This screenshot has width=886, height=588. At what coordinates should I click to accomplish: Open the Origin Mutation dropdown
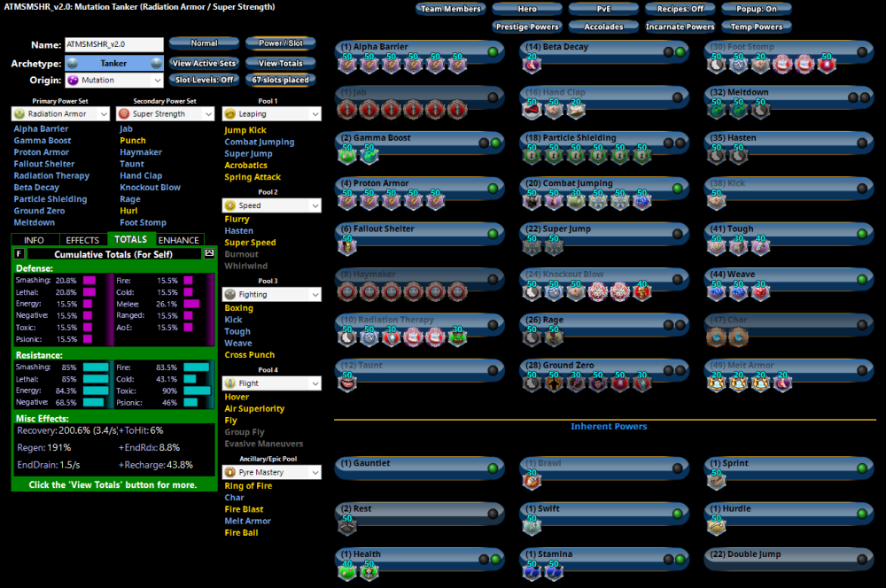click(113, 80)
